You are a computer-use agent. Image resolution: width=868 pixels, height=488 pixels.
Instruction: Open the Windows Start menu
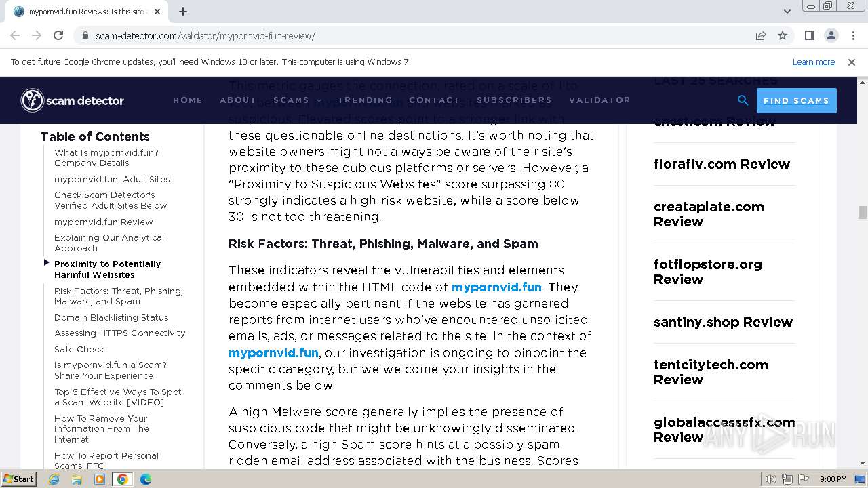(18, 479)
